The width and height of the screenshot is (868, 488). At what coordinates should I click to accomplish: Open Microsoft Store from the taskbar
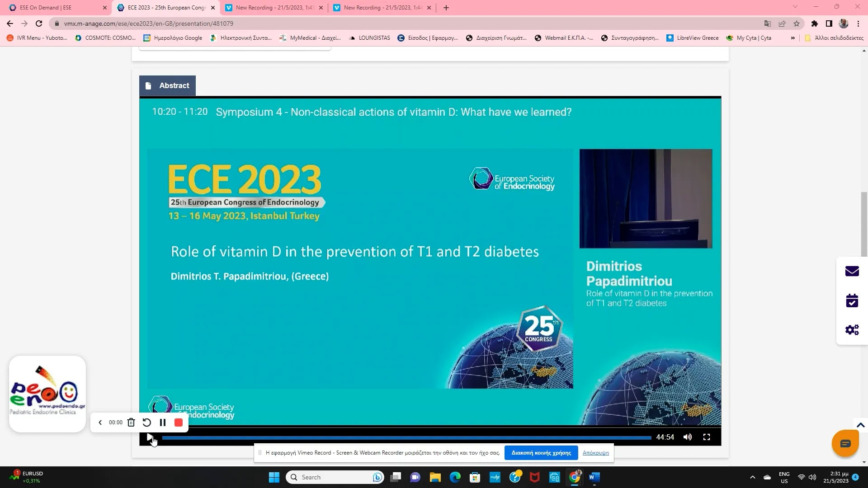point(475,477)
